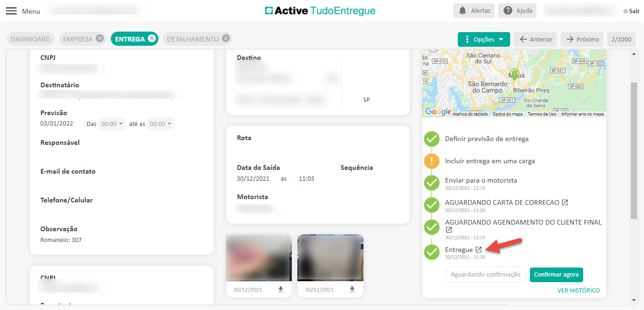The width and height of the screenshot is (644, 310).
Task: Expand the Opções dropdown menu
Action: [484, 39]
